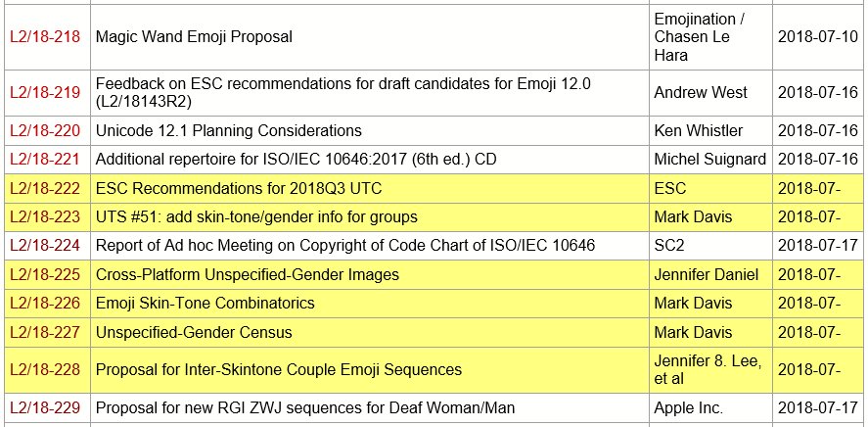Image resolution: width=868 pixels, height=427 pixels.
Task: Open document link L2/18-227
Action: [45, 332]
